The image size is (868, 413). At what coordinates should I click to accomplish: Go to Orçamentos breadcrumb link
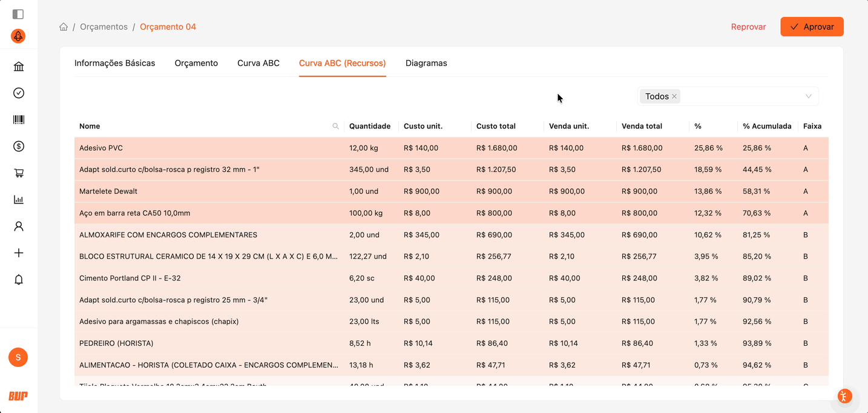pos(104,27)
